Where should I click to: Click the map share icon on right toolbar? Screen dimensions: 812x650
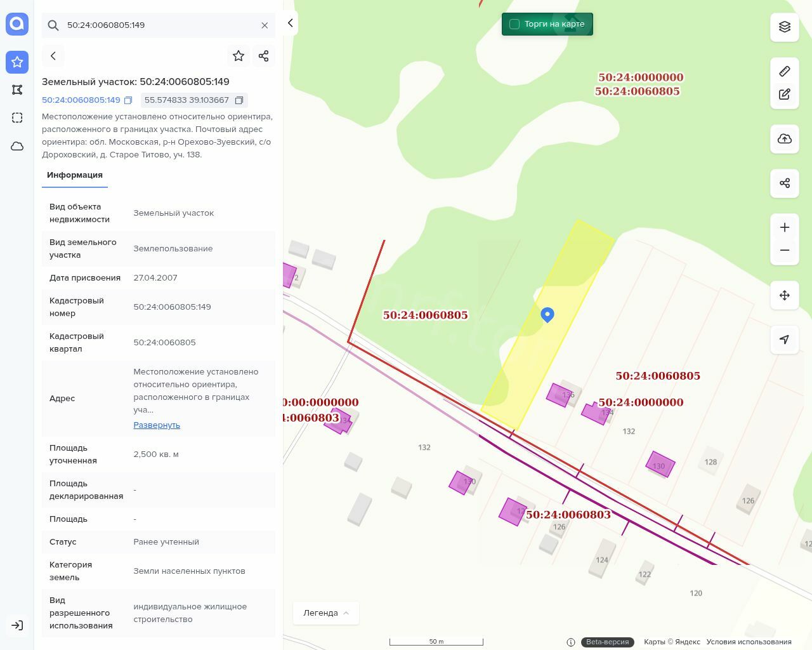pos(785,183)
